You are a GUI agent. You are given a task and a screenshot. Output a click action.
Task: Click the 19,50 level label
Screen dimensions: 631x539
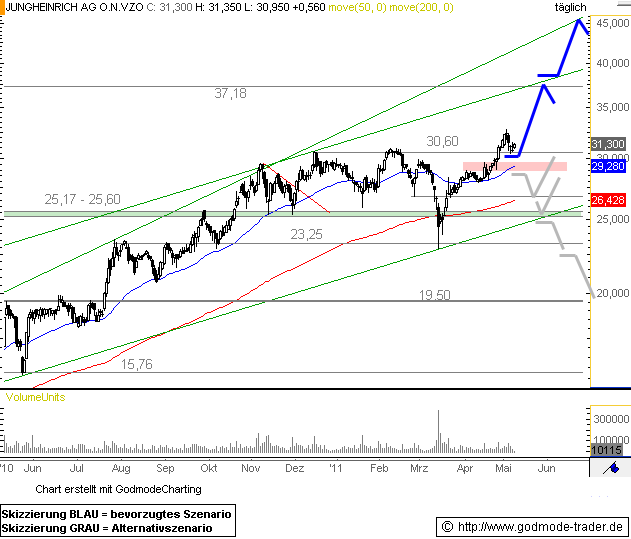click(x=435, y=295)
